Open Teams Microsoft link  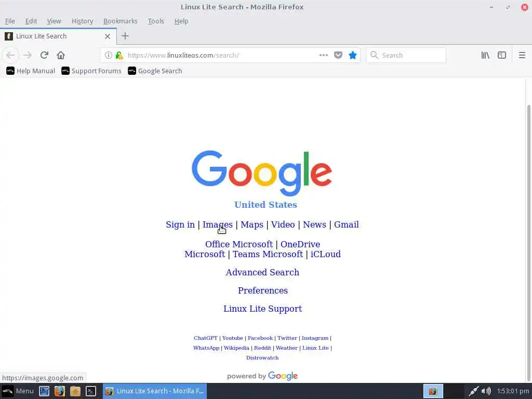pos(268,254)
